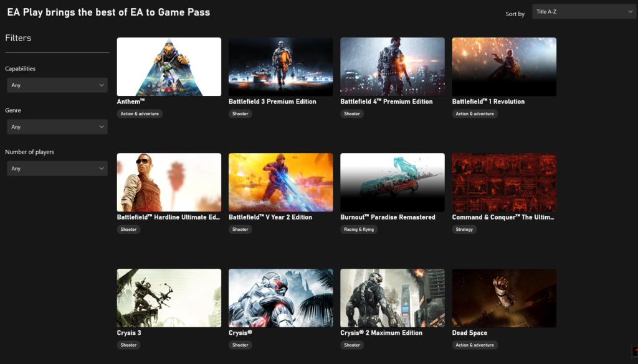This screenshot has height=364, width=638.
Task: Expand the Genre filter dropdown
Action: (x=57, y=127)
